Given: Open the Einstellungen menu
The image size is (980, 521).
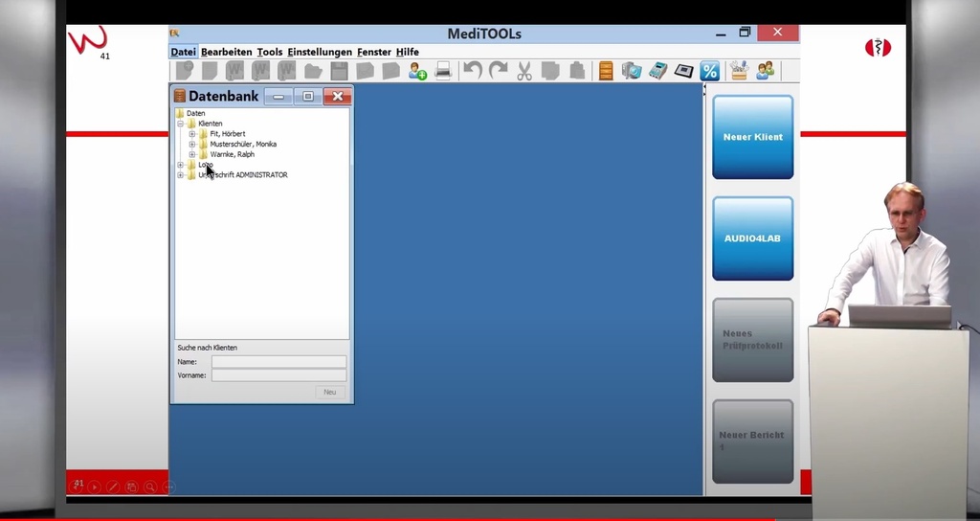Looking at the screenshot, I should click(x=320, y=52).
